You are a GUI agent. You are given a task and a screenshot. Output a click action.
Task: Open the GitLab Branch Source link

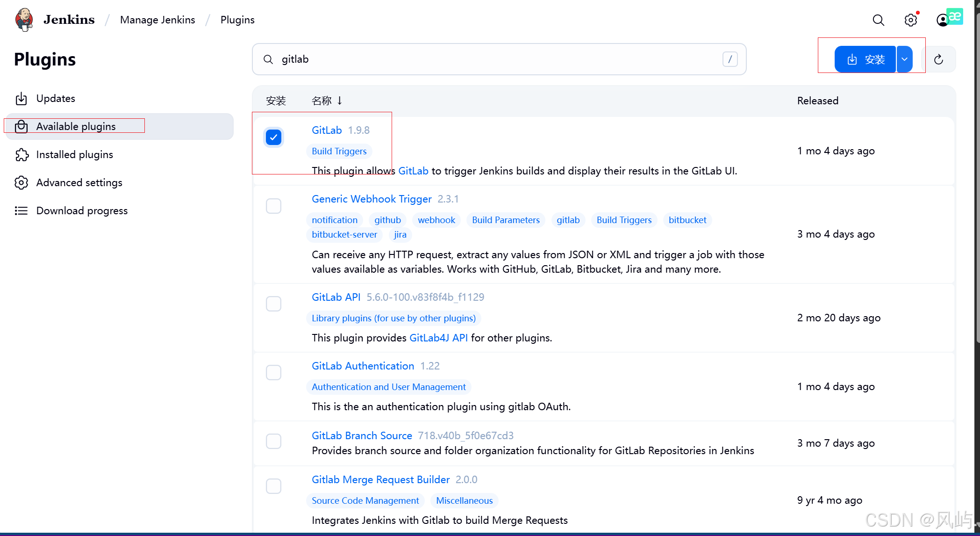click(362, 436)
